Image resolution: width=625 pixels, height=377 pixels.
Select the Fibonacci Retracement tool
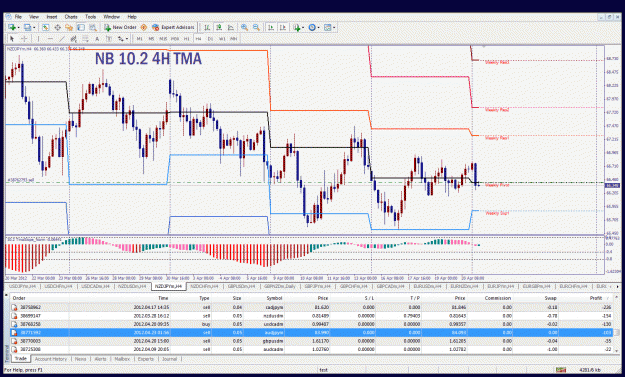(x=85, y=39)
